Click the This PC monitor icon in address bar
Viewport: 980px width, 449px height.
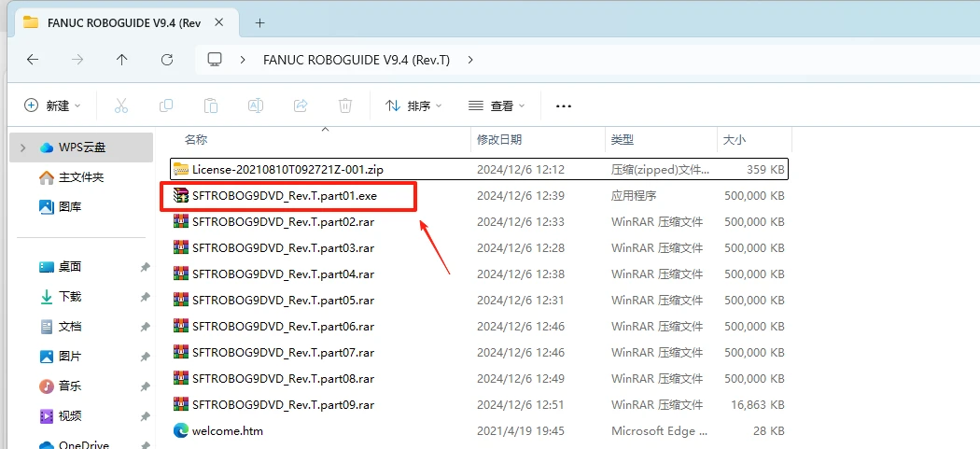[215, 60]
